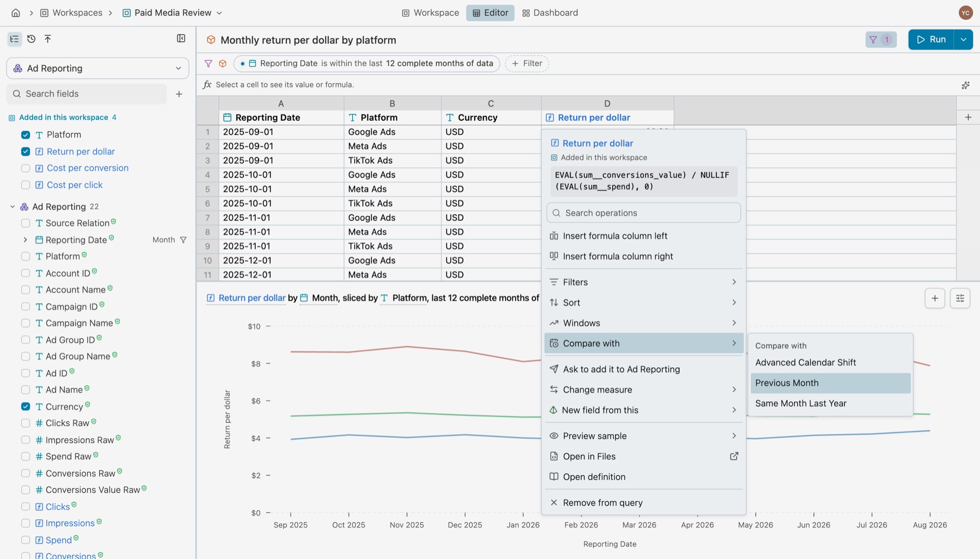Uncheck the Currency field checkbox
The height and width of the screenshot is (559, 980).
click(26, 406)
